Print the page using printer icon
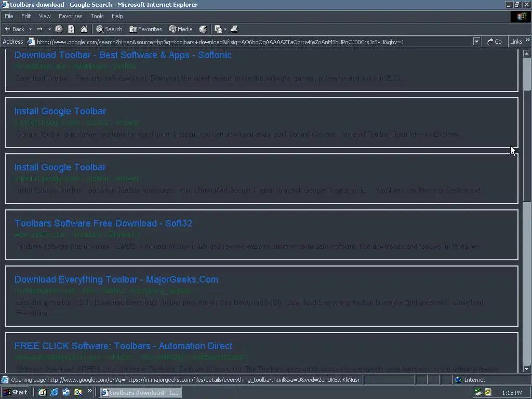The width and height of the screenshot is (532, 399). pos(235,29)
